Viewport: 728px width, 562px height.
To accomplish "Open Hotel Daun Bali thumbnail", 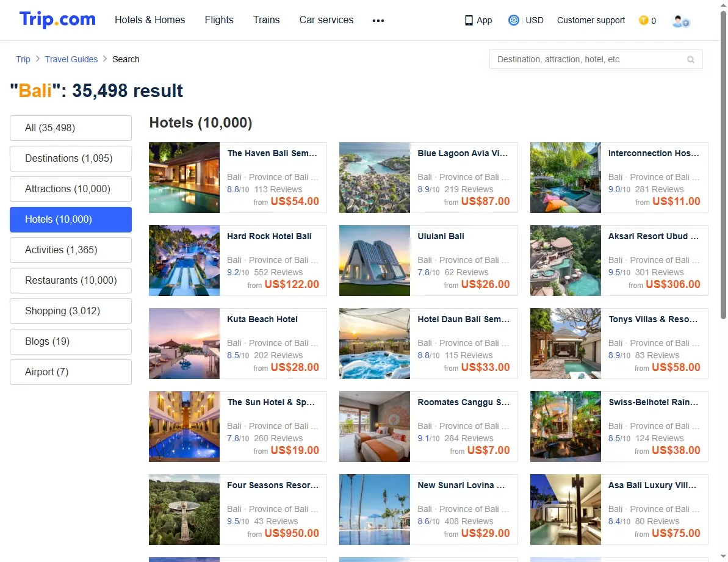I will coord(375,344).
